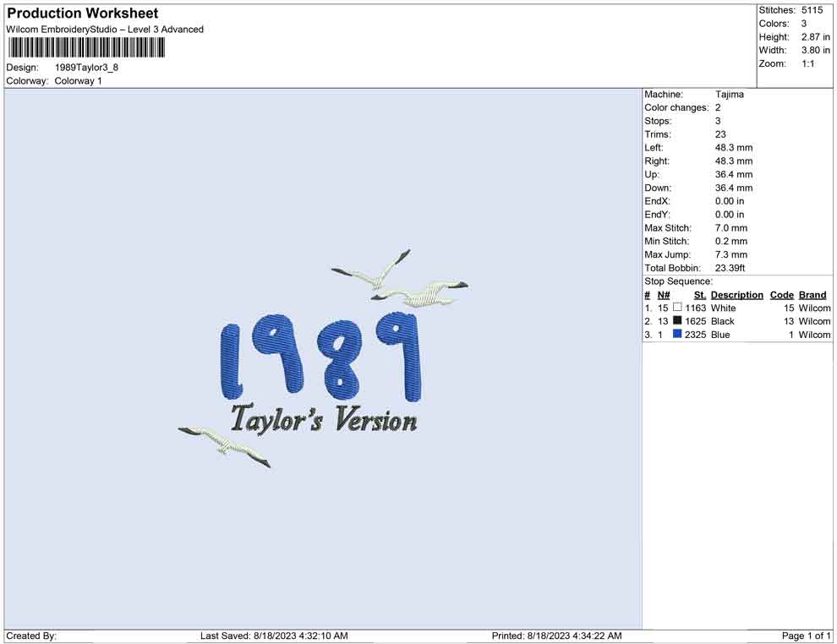Image resolution: width=837 pixels, height=644 pixels.
Task: Click the Stitches value "5115"
Action: (x=812, y=10)
